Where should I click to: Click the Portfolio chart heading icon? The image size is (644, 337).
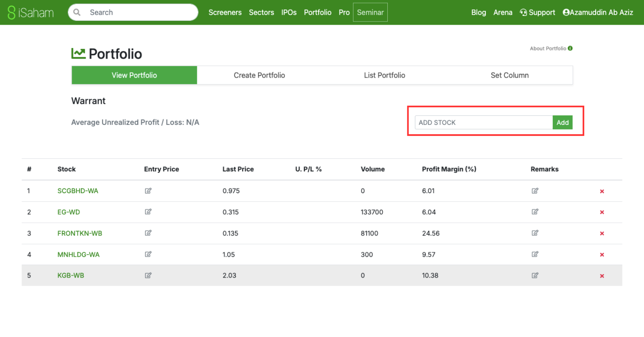78,53
